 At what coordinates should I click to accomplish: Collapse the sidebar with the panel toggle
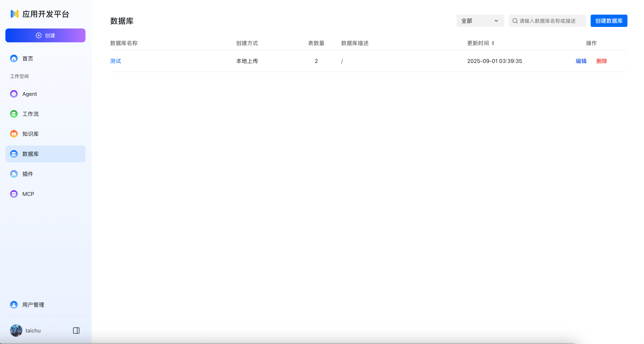click(x=76, y=330)
